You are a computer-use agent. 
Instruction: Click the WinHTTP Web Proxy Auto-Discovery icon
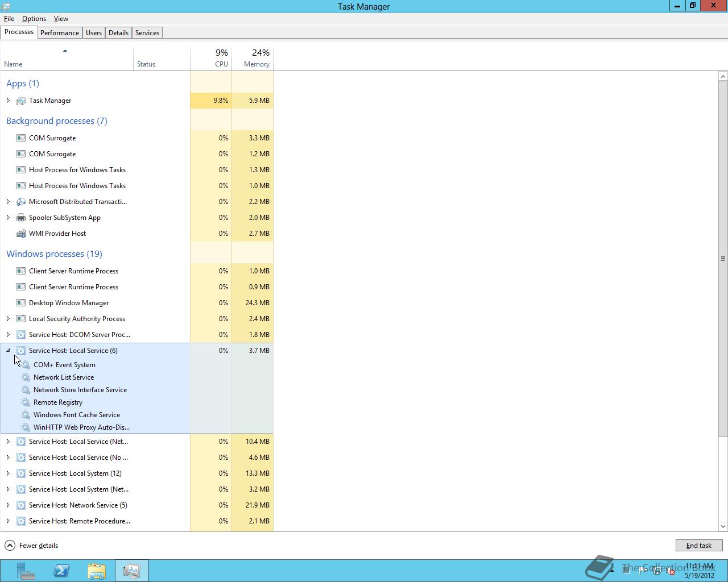coord(26,427)
